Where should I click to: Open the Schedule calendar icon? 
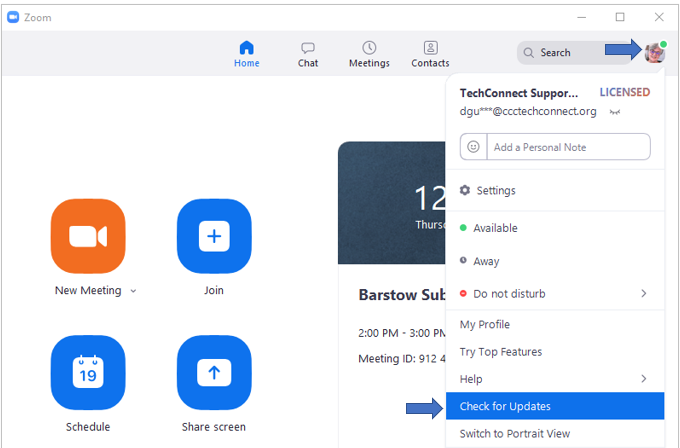88,373
